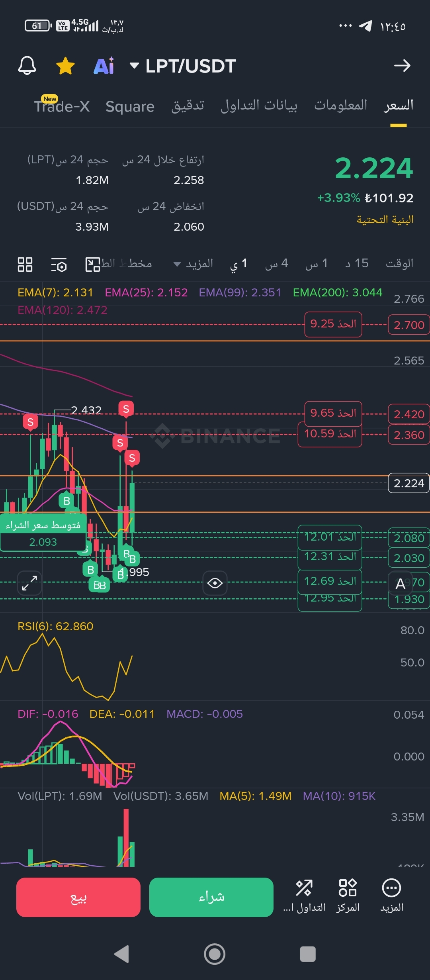Select the 9.65 limit order label

click(333, 413)
